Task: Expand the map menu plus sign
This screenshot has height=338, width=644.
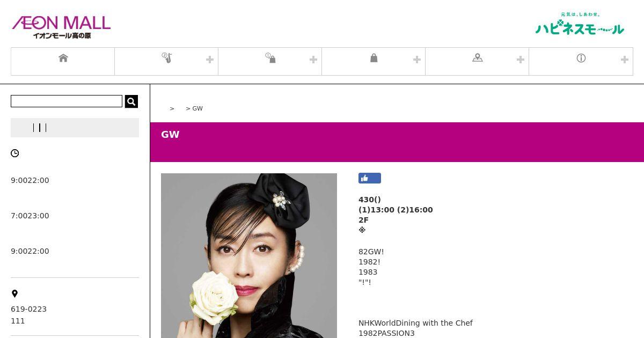Action: [x=521, y=60]
